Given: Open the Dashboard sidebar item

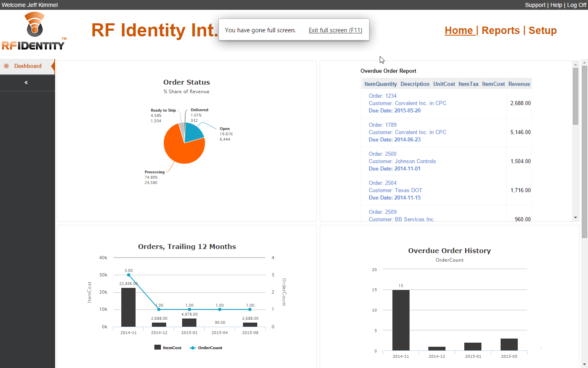Looking at the screenshot, I should tap(27, 66).
